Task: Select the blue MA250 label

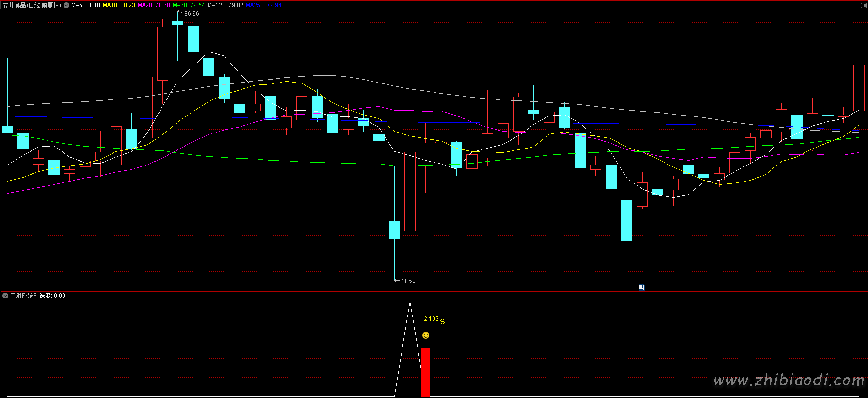Action: click(263, 6)
